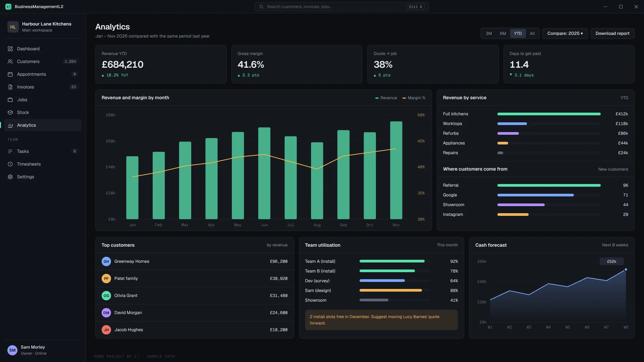The image size is (644, 362).
Task: Click the Settings gear icon
Action: point(10,177)
